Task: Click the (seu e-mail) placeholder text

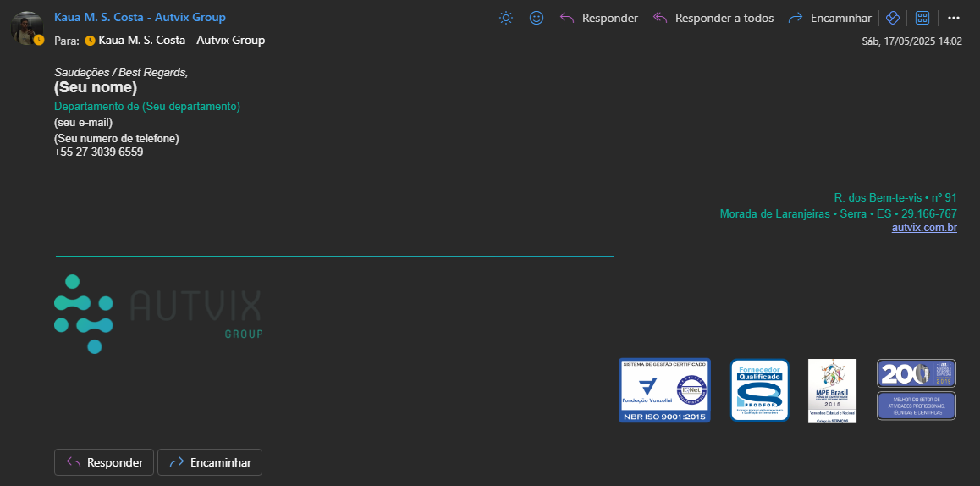Action: click(84, 123)
